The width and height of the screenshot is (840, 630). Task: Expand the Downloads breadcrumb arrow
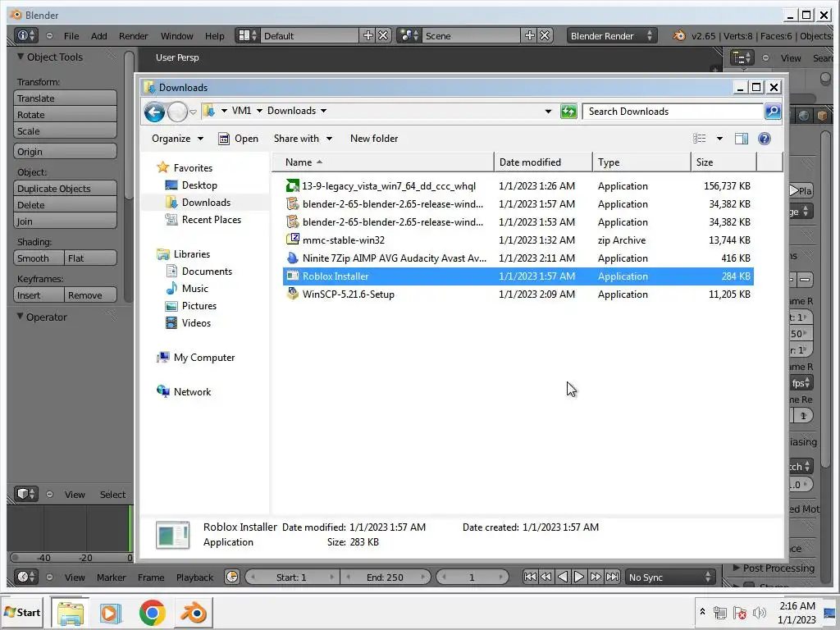(323, 111)
